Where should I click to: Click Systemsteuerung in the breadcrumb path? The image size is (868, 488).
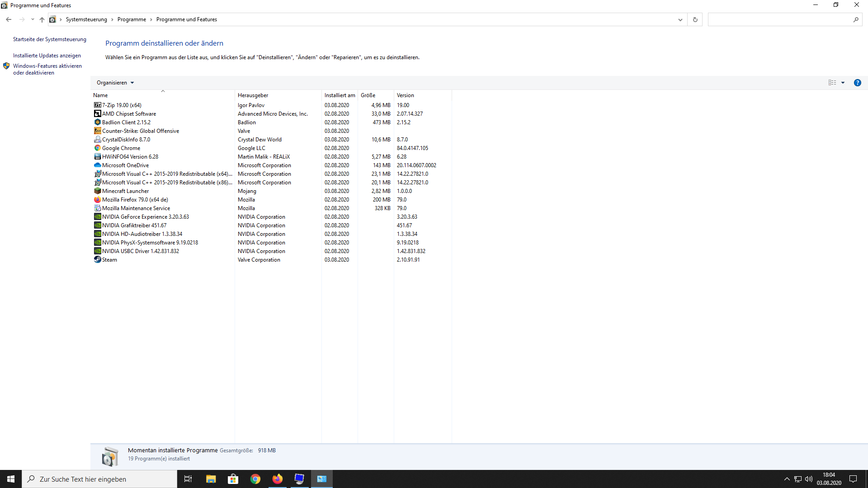coord(86,19)
